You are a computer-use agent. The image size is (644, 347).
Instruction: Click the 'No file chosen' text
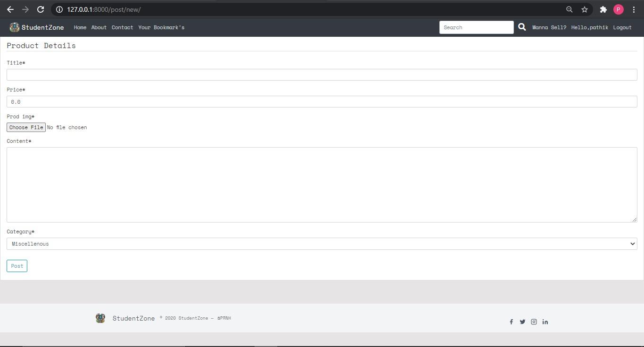(67, 127)
